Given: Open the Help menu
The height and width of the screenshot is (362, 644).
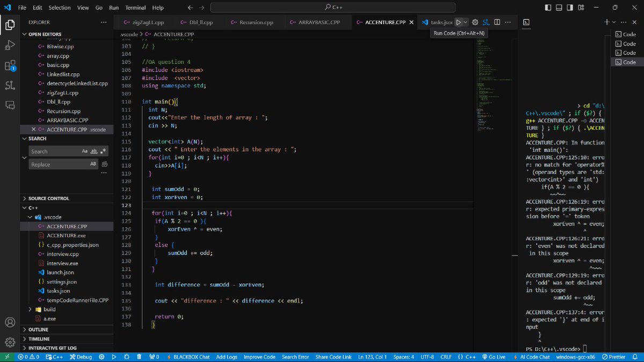Looking at the screenshot, I should tap(158, 8).
